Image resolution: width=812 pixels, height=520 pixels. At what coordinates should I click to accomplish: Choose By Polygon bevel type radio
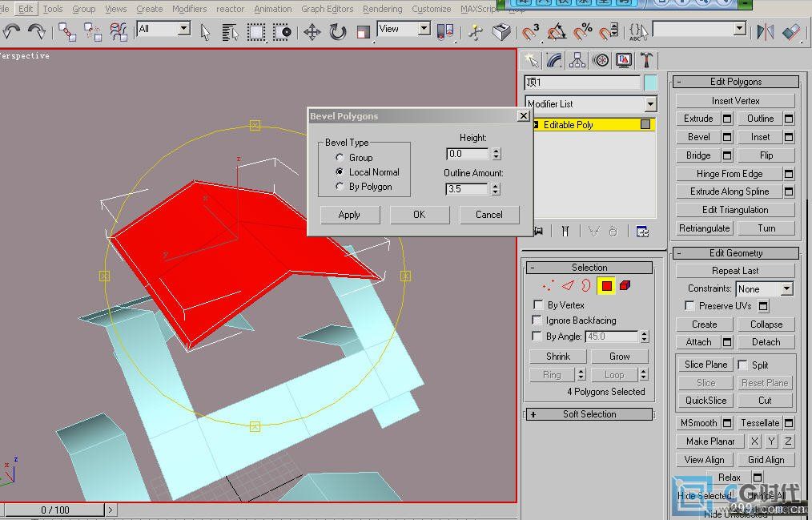(x=340, y=186)
